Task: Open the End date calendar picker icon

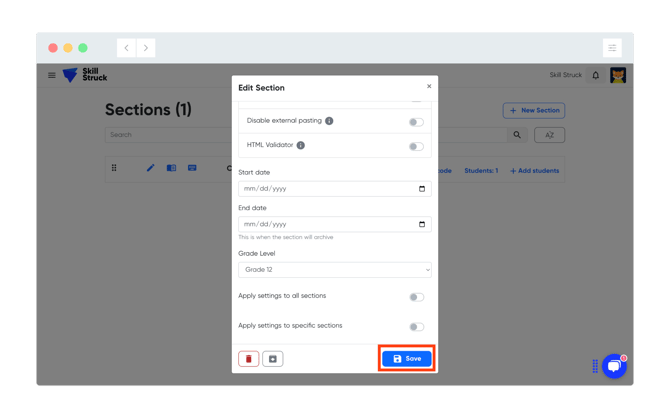Action: click(422, 225)
